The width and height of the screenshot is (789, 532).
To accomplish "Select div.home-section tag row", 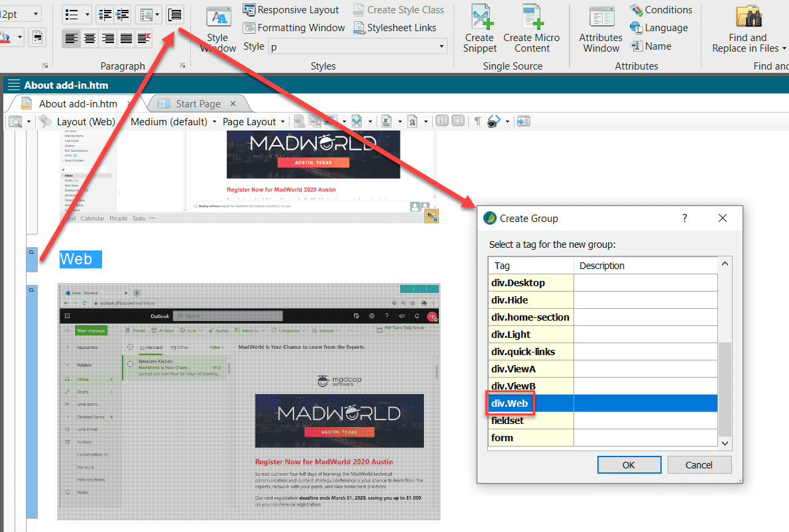I will pyautogui.click(x=602, y=317).
